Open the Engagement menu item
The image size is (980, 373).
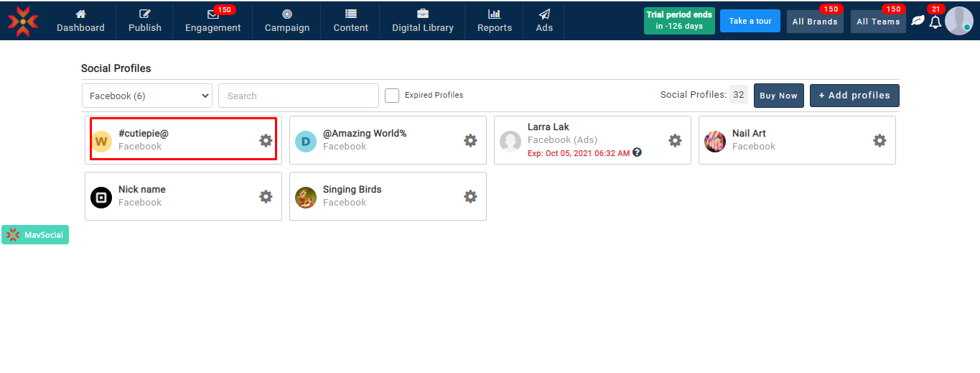[x=213, y=21]
